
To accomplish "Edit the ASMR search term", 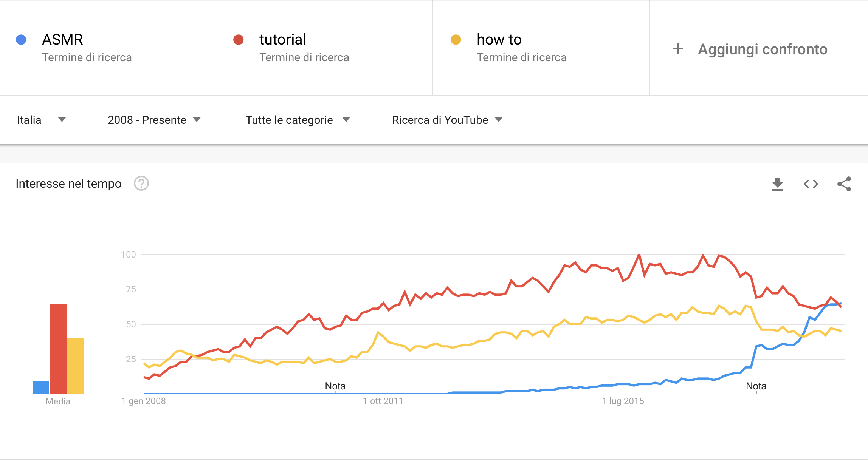I will (62, 40).
